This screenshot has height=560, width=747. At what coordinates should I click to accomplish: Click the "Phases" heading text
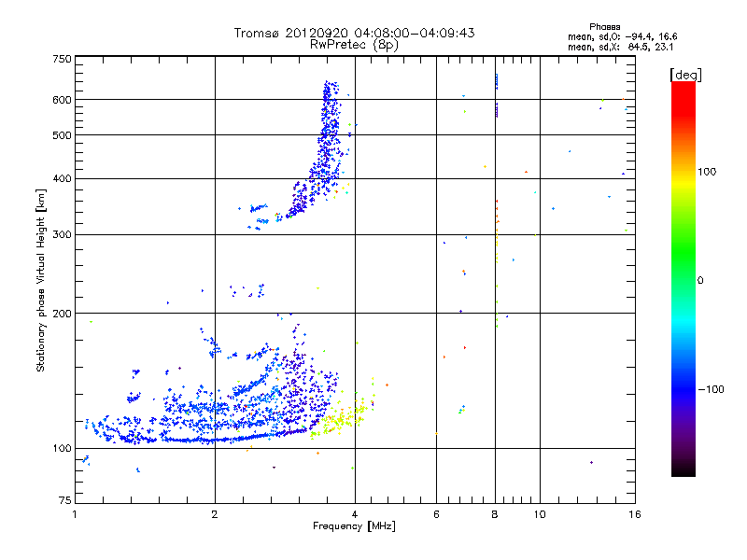604,27
